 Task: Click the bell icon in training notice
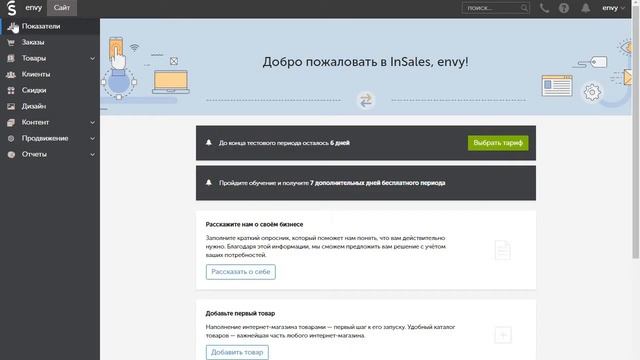point(209,182)
